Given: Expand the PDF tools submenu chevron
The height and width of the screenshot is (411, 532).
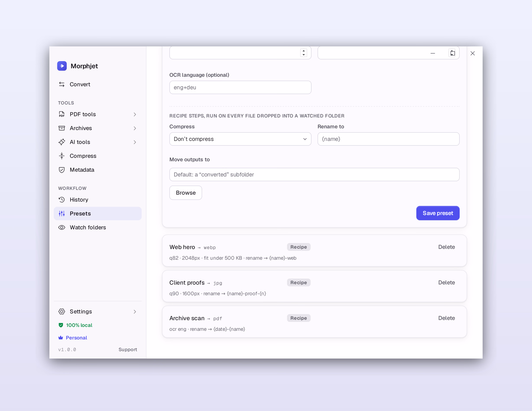Looking at the screenshot, I should tap(135, 114).
